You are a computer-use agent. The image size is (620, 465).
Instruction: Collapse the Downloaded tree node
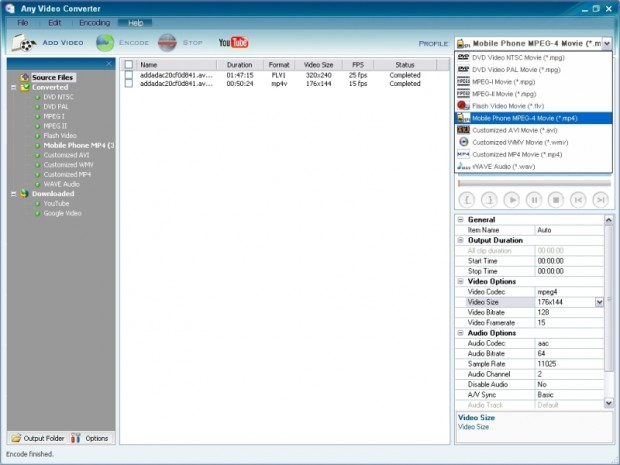[x=13, y=194]
